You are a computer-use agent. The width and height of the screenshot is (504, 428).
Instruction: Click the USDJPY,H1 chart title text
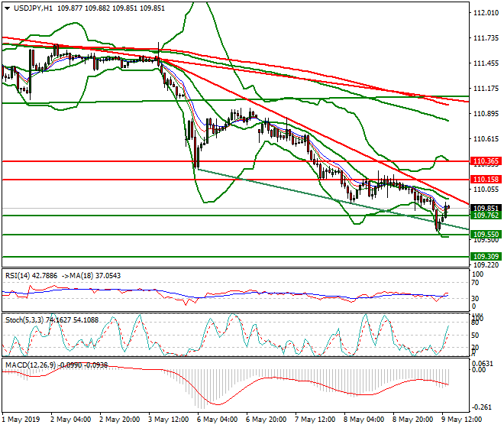[x=33, y=8]
